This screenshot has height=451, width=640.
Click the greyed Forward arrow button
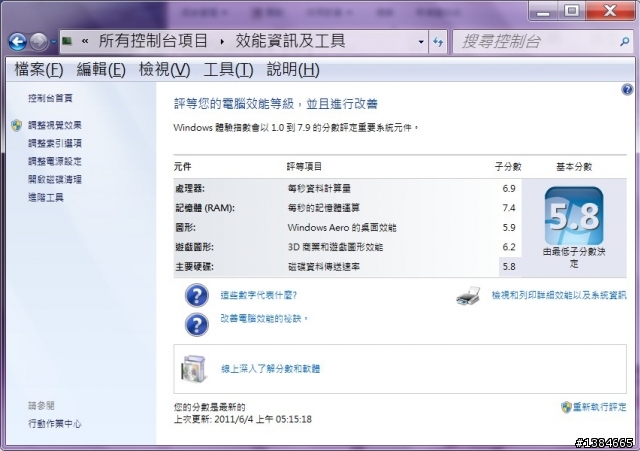click(x=39, y=42)
